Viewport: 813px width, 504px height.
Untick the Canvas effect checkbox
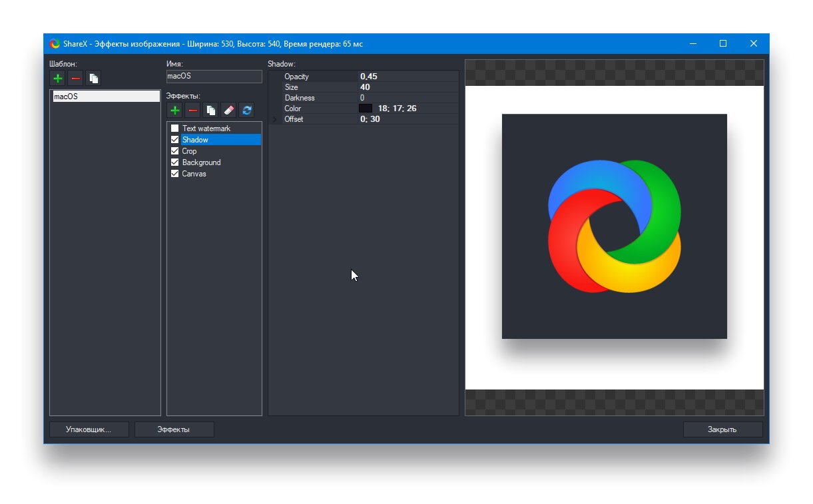pyautogui.click(x=175, y=174)
